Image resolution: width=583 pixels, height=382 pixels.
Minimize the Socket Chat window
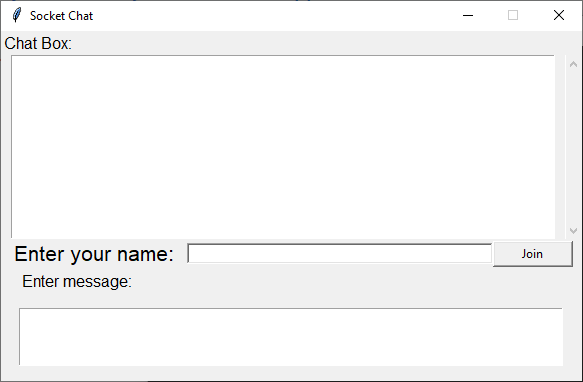468,15
